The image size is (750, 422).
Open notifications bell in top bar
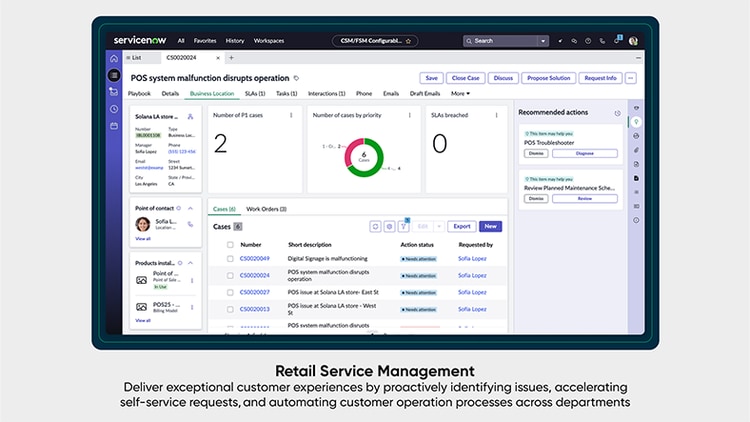coord(617,40)
